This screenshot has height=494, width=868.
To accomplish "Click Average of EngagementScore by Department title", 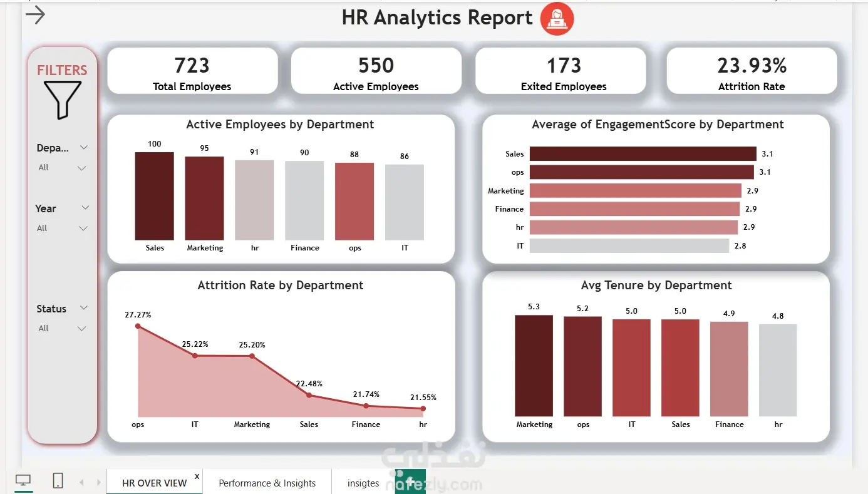I will [x=658, y=125].
